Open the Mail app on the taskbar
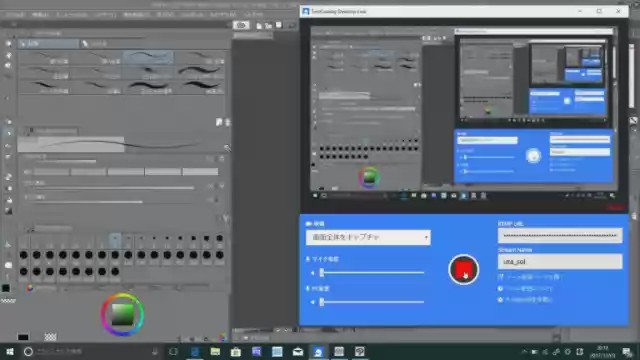This screenshot has width=640, height=360. (298, 351)
